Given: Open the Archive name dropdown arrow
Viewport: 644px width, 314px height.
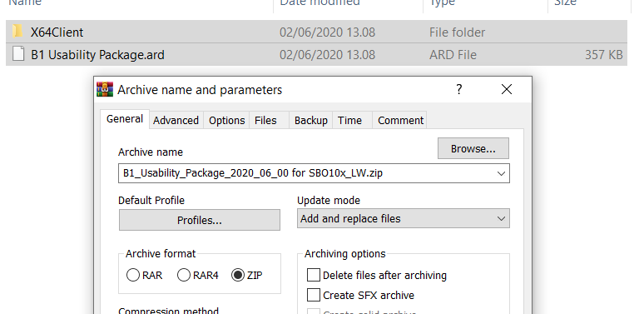Looking at the screenshot, I should 501,173.
